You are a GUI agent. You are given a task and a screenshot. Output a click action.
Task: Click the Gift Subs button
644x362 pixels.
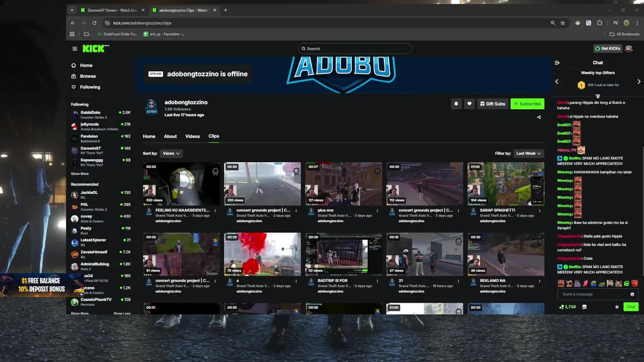click(493, 104)
